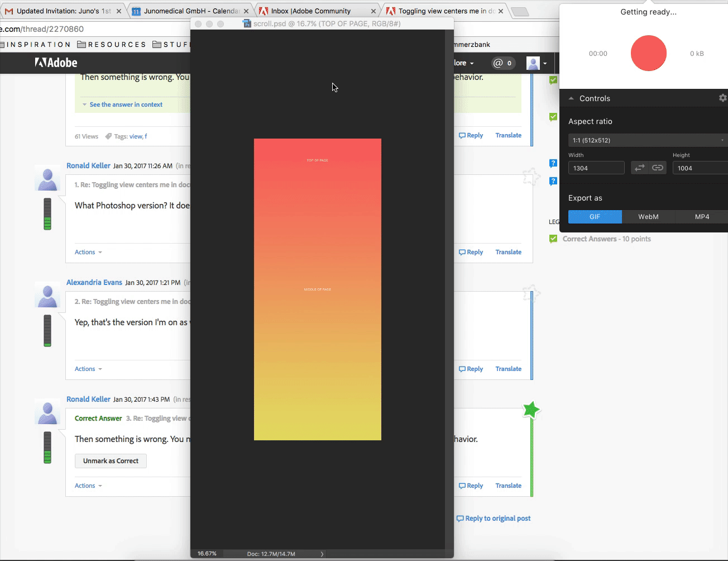Click second green checkmark sidebar icon
728x561 pixels.
[553, 117]
